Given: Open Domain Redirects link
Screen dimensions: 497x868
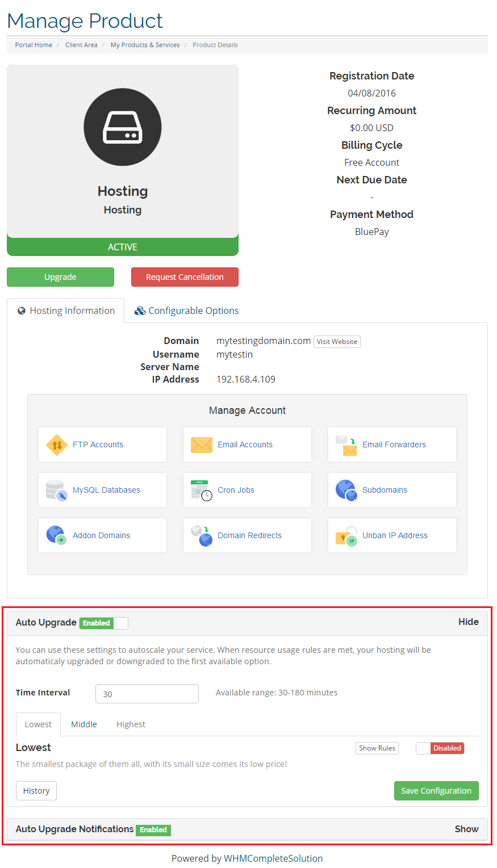Looking at the screenshot, I should tap(249, 536).
